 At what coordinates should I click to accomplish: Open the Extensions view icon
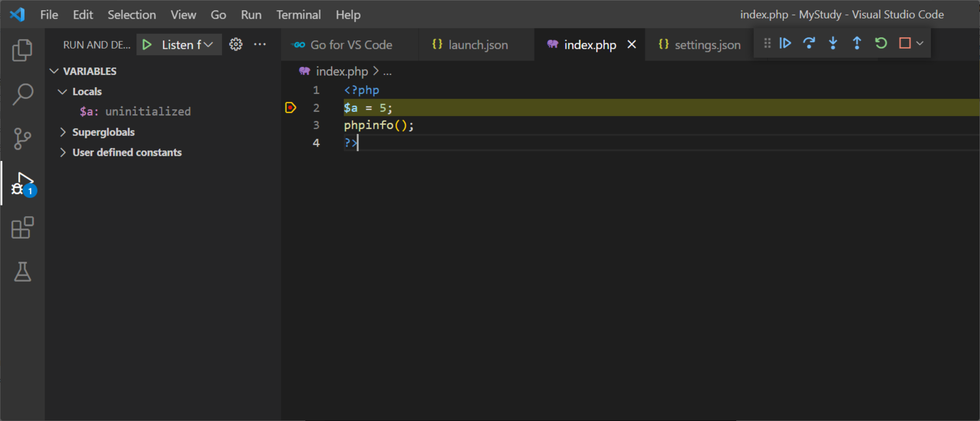tap(22, 227)
